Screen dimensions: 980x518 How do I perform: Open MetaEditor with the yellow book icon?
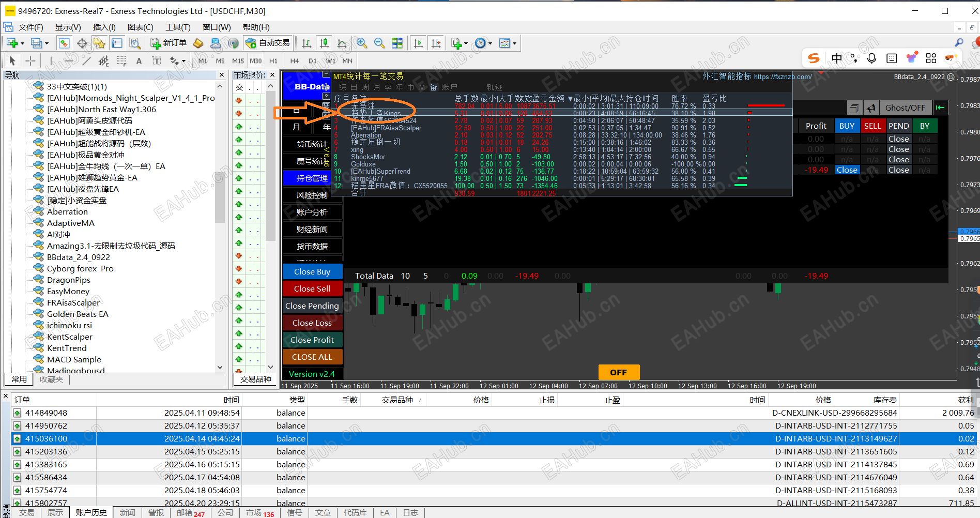[198, 43]
